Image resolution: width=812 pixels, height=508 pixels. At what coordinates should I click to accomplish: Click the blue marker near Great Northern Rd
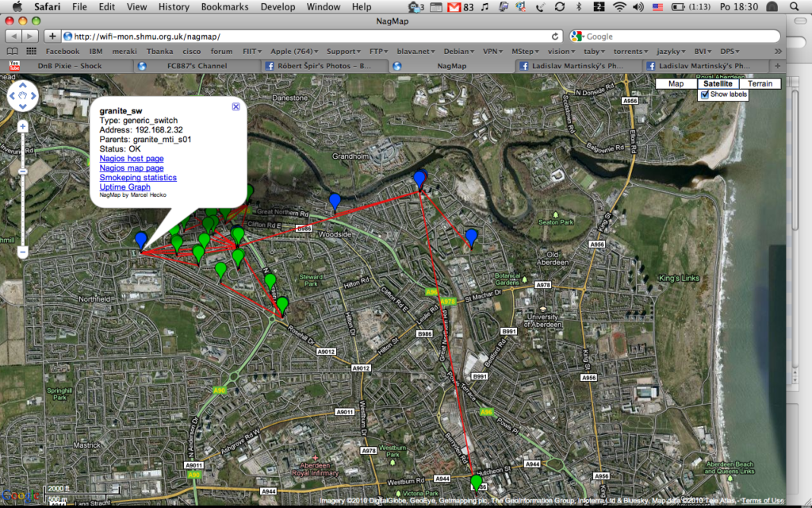[335, 202]
